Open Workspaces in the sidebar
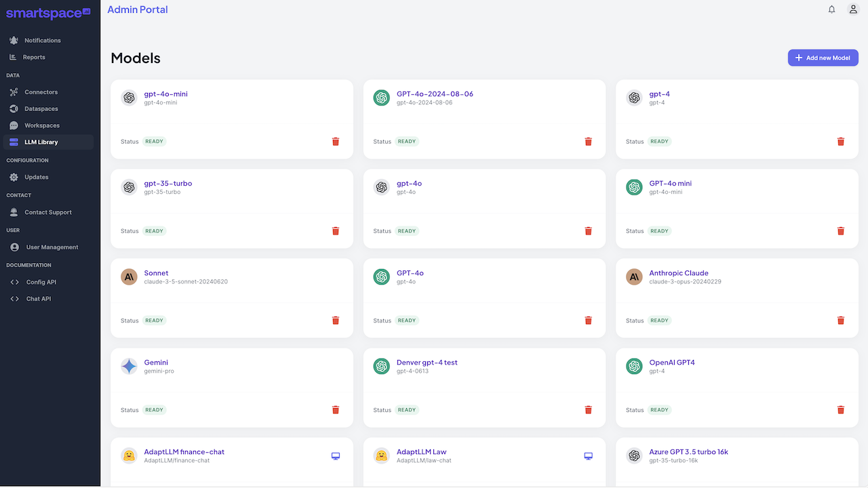 tap(49, 125)
